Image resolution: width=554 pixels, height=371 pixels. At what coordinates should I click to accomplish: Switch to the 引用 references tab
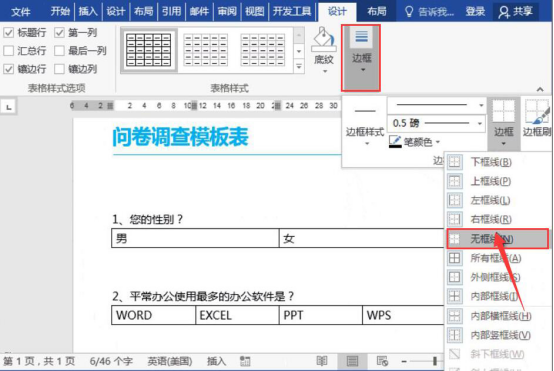point(171,11)
